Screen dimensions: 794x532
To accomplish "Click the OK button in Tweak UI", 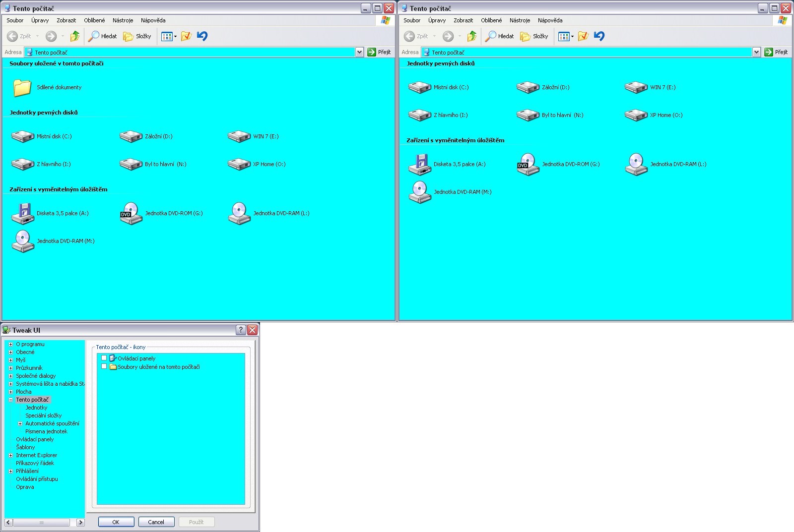I will [x=116, y=522].
